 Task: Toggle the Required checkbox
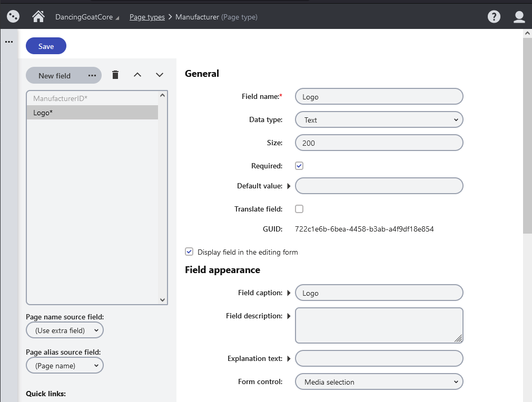(x=299, y=166)
